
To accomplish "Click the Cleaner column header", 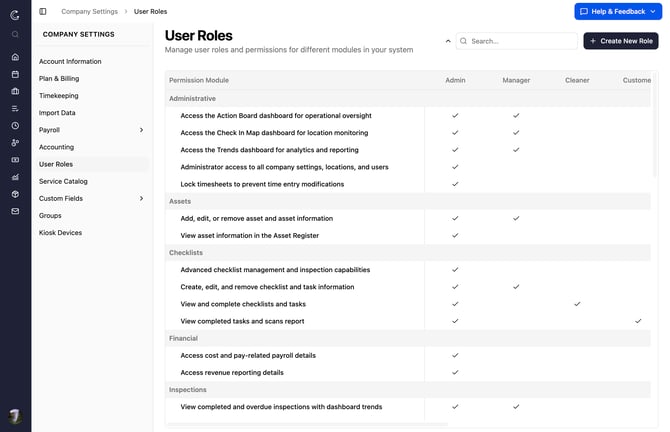I will pos(577,80).
